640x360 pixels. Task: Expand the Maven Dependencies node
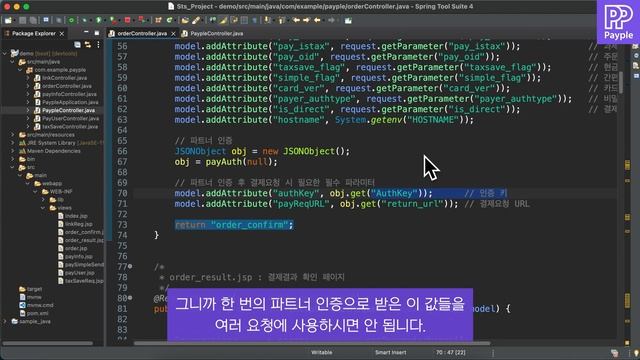pos(13,151)
